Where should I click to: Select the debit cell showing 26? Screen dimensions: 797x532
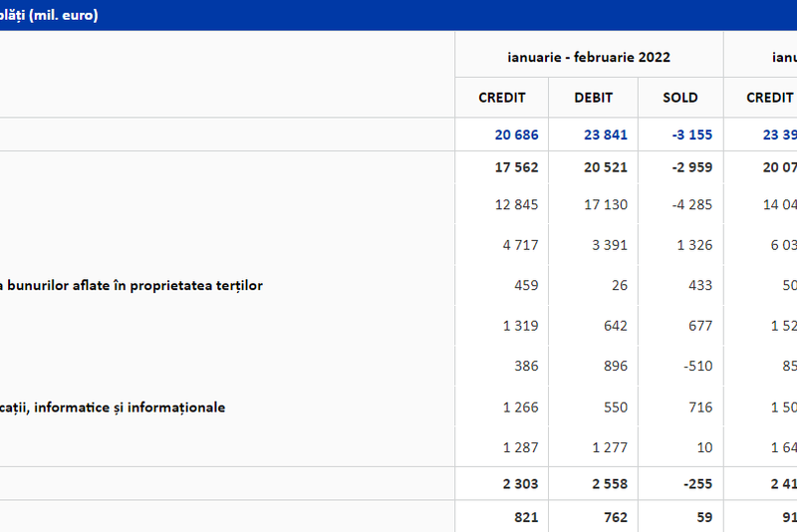point(619,286)
